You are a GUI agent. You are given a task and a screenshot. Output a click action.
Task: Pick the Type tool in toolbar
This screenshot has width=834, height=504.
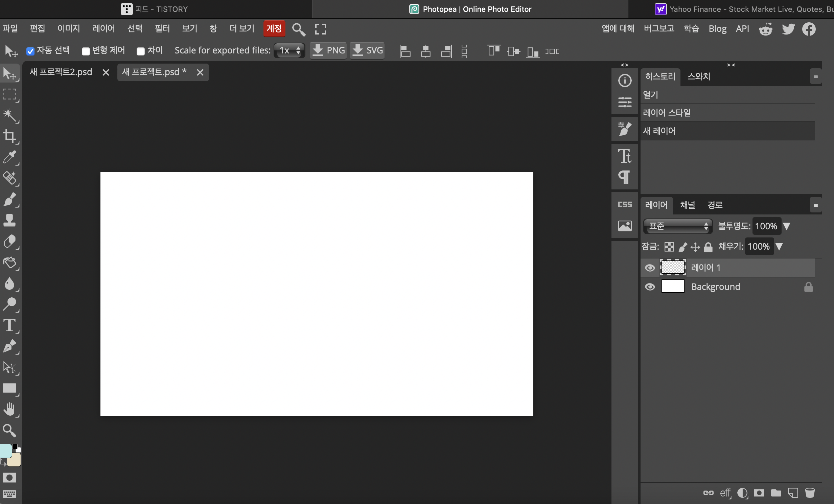tap(9, 325)
